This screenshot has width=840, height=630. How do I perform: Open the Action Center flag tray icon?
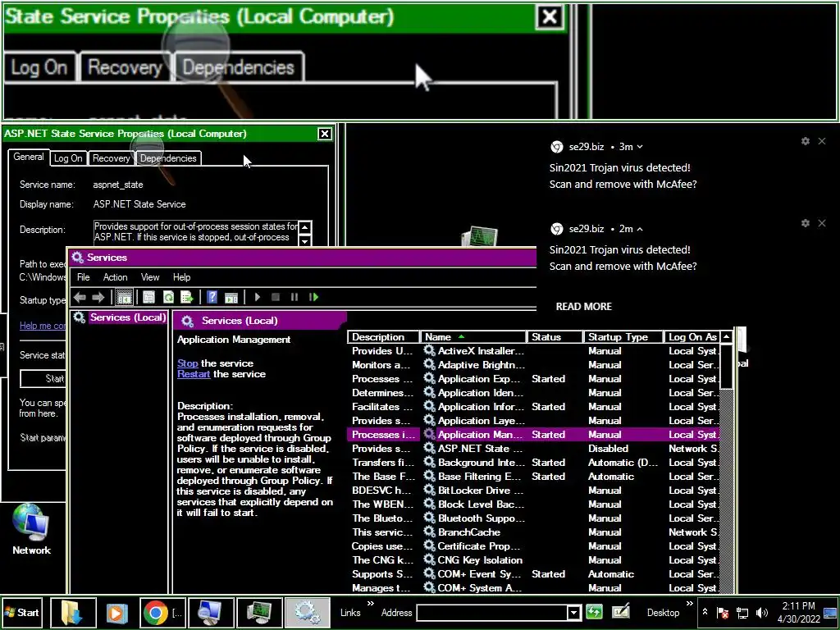723,613
